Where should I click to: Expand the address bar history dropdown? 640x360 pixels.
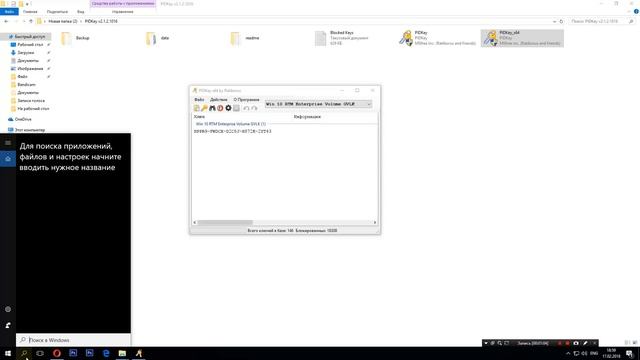pyautogui.click(x=554, y=21)
